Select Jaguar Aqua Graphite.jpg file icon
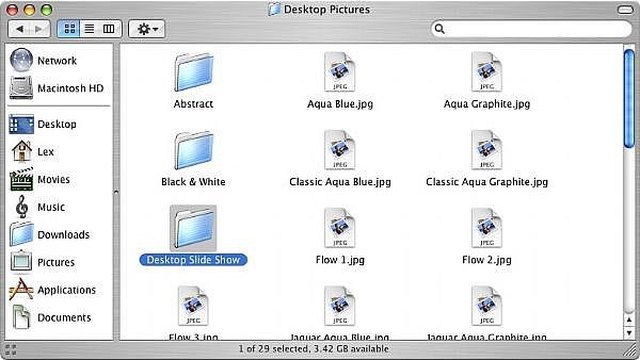The image size is (640, 360). pyautogui.click(x=487, y=306)
